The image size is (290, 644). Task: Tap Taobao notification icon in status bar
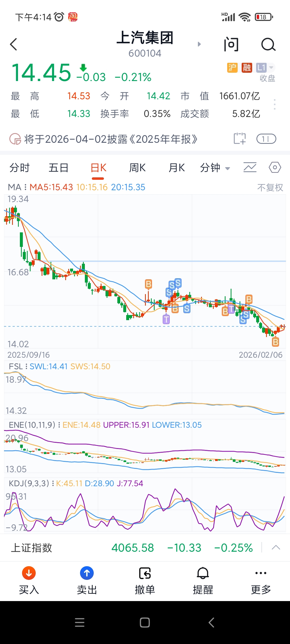pos(73,17)
